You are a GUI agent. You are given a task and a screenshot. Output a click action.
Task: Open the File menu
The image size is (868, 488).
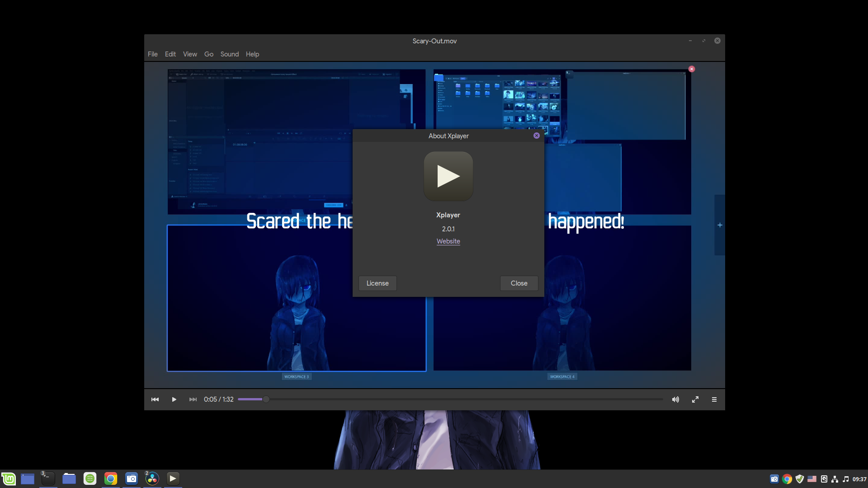(x=152, y=54)
